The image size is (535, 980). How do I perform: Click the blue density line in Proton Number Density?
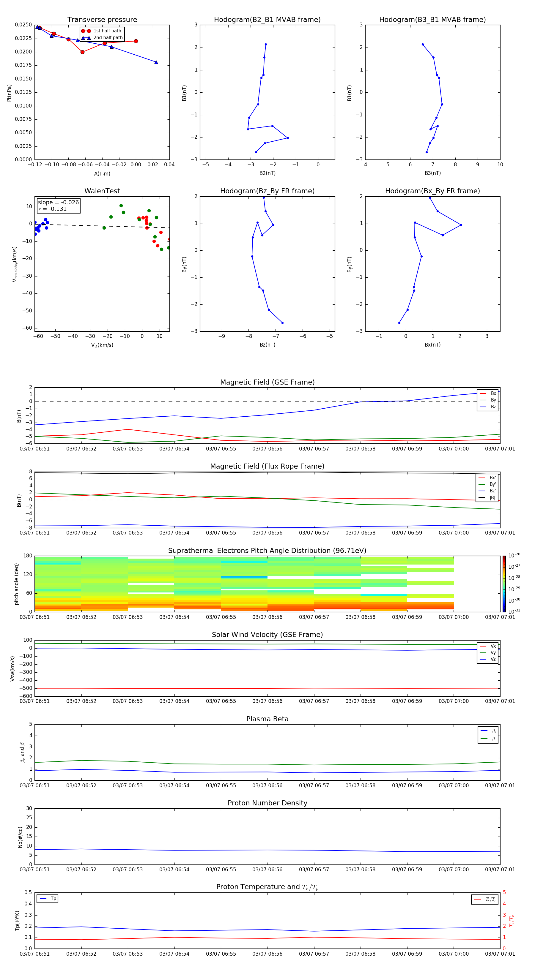click(x=267, y=850)
